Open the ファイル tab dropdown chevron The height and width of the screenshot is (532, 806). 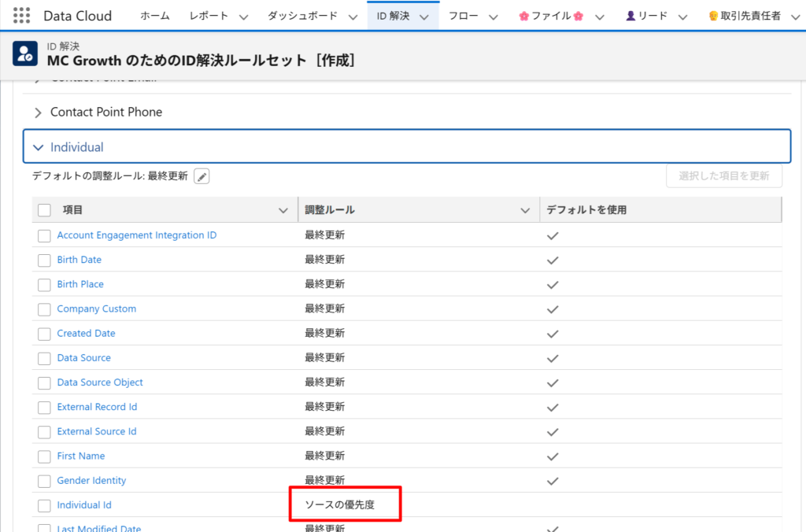[x=599, y=17]
